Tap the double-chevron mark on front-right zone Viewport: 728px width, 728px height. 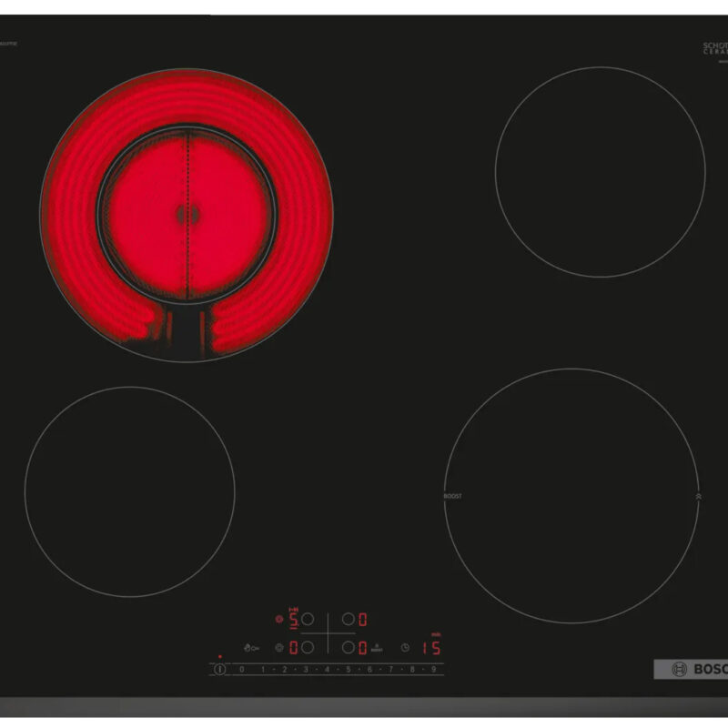click(x=698, y=496)
